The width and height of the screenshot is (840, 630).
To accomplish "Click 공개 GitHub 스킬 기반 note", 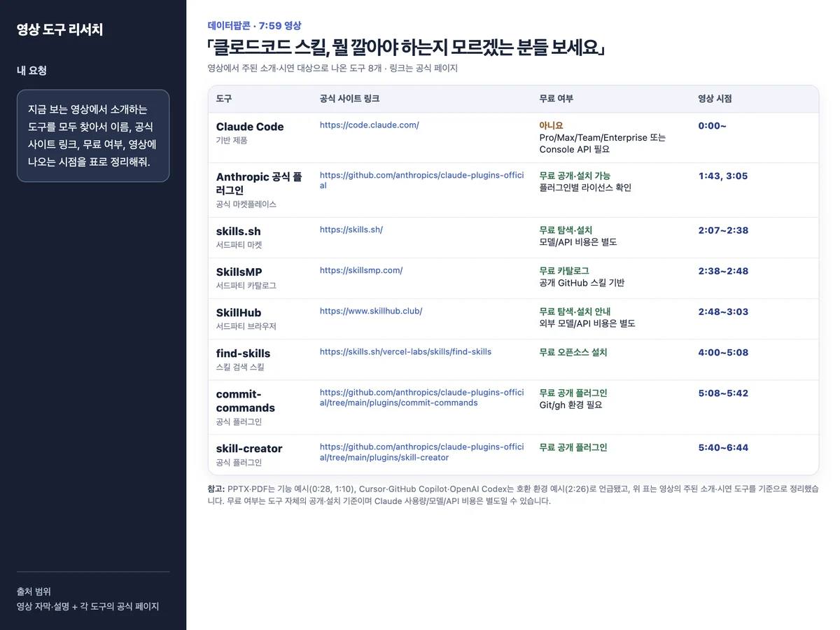I will (582, 283).
